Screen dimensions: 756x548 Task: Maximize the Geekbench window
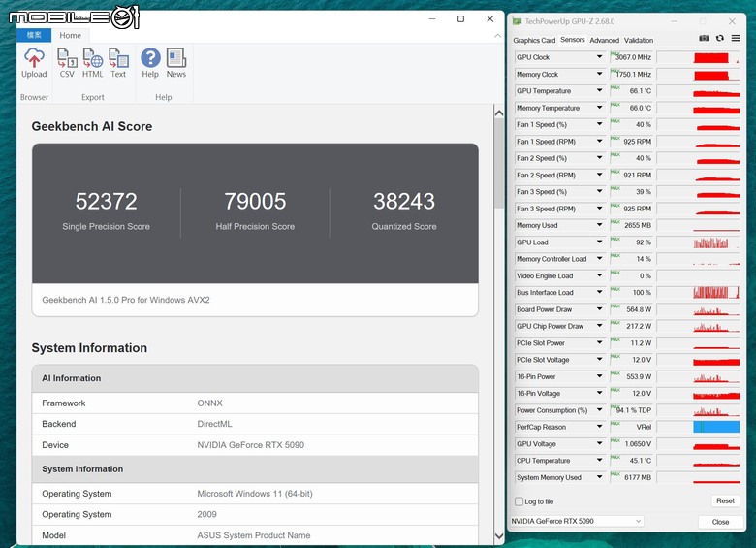461,18
